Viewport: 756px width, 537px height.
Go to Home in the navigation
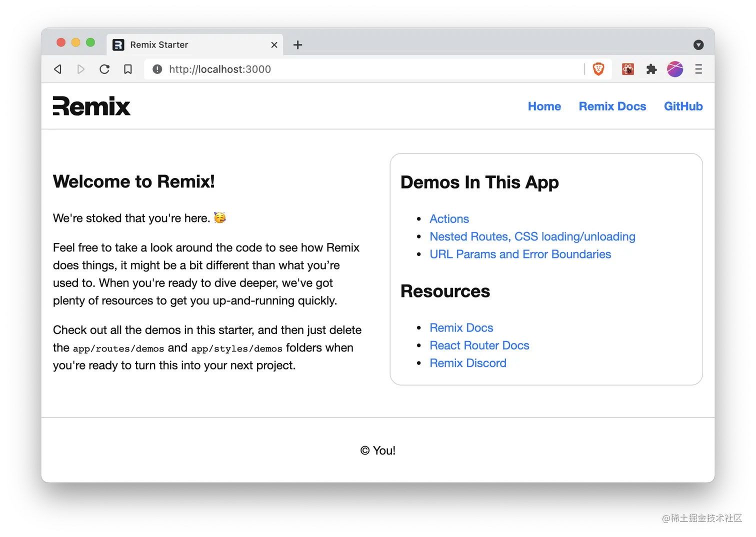pos(544,106)
